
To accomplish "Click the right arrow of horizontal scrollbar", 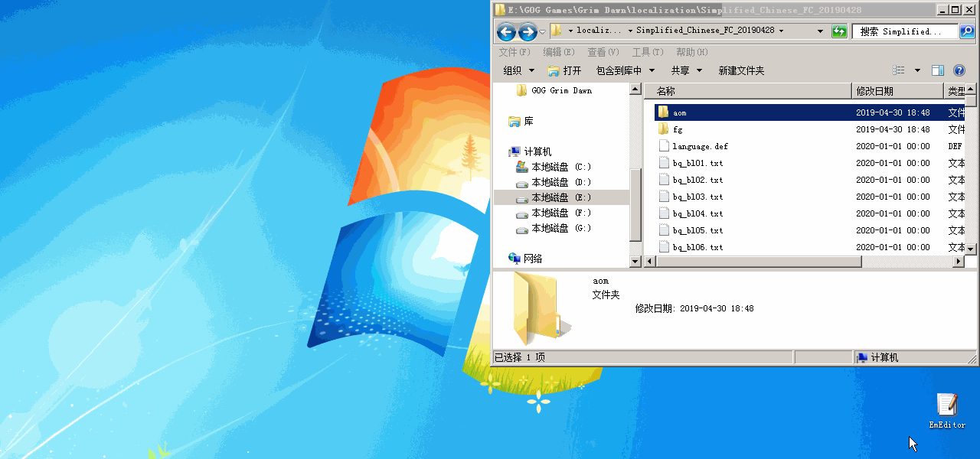I will [958, 262].
